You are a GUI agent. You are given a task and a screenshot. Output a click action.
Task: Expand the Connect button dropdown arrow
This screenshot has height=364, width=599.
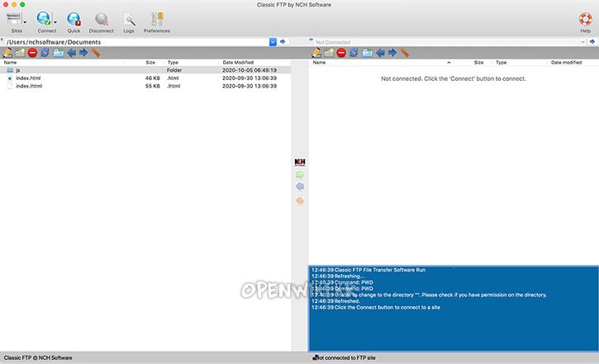[55, 21]
